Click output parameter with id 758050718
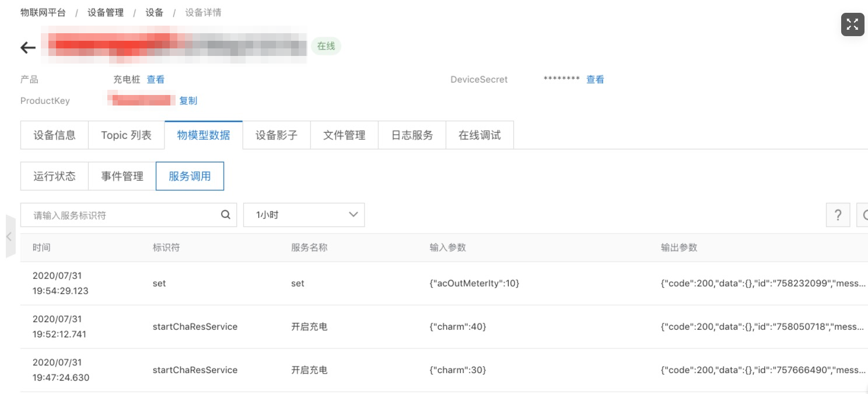868x394 pixels. coord(763,326)
